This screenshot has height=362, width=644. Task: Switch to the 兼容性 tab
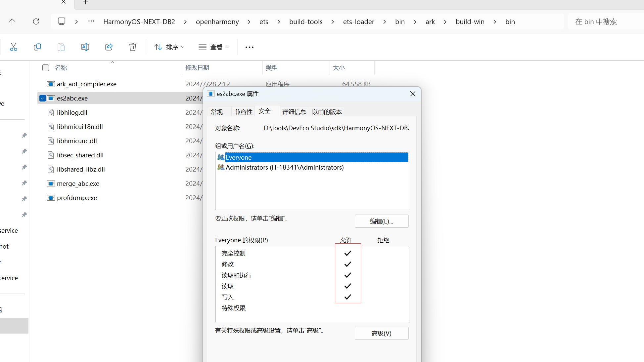coord(243,112)
